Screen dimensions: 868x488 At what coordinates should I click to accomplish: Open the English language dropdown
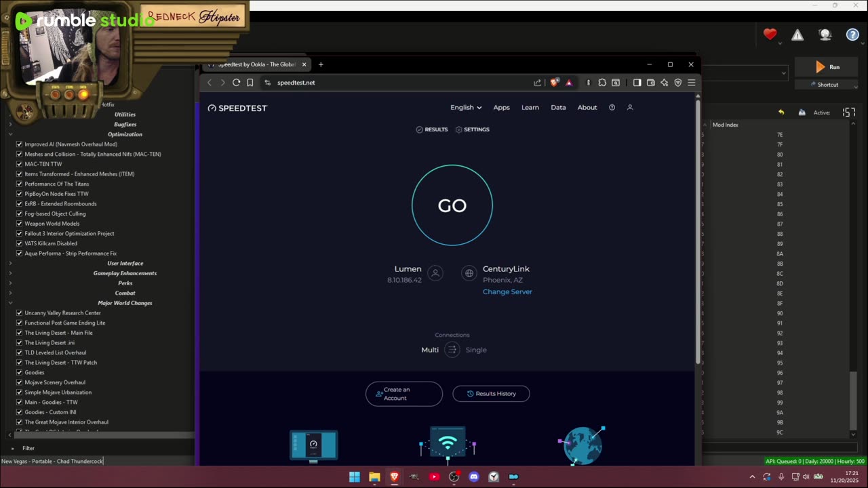point(466,108)
